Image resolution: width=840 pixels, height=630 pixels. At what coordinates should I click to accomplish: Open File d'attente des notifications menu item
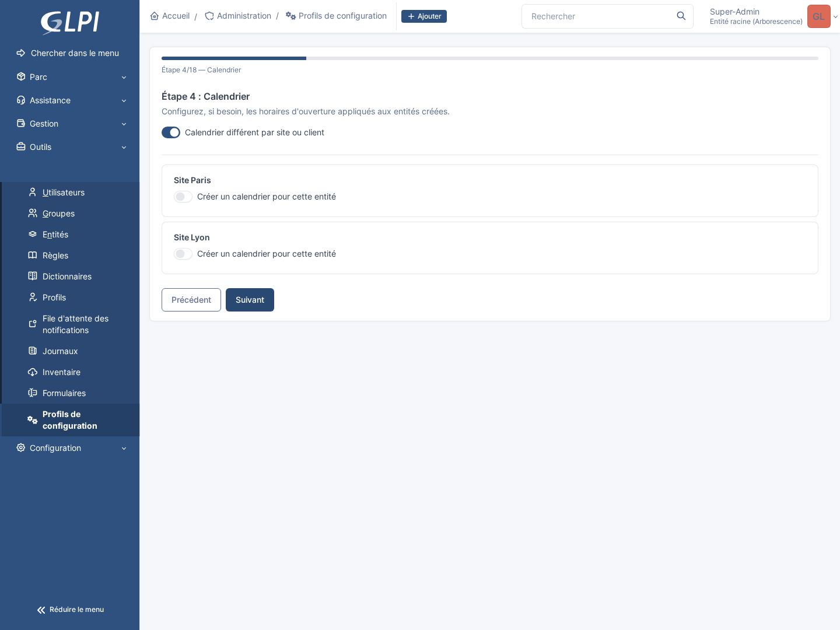pos(71,324)
